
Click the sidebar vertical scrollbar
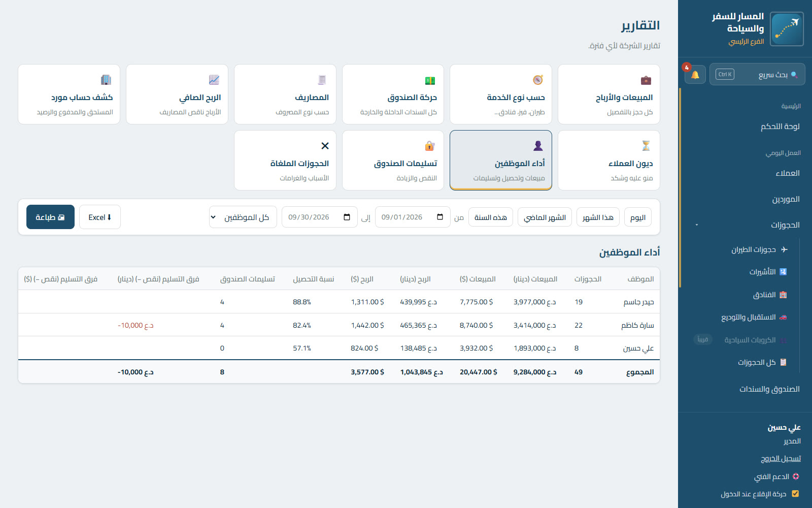(680, 188)
